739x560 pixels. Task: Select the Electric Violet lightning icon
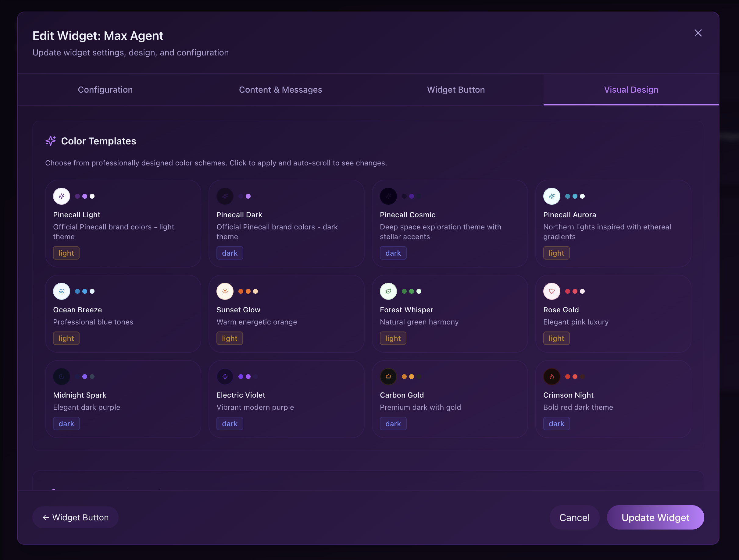click(x=225, y=376)
